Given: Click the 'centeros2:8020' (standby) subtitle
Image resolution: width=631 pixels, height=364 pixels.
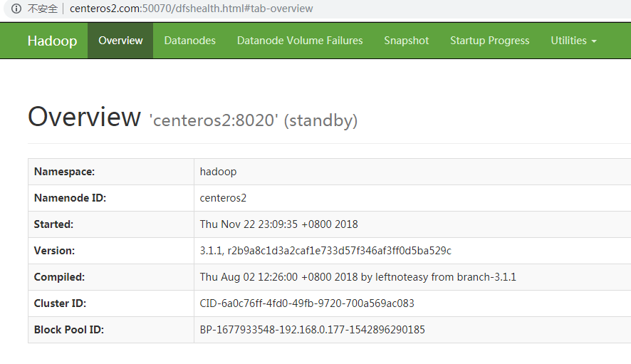Looking at the screenshot, I should (x=254, y=120).
